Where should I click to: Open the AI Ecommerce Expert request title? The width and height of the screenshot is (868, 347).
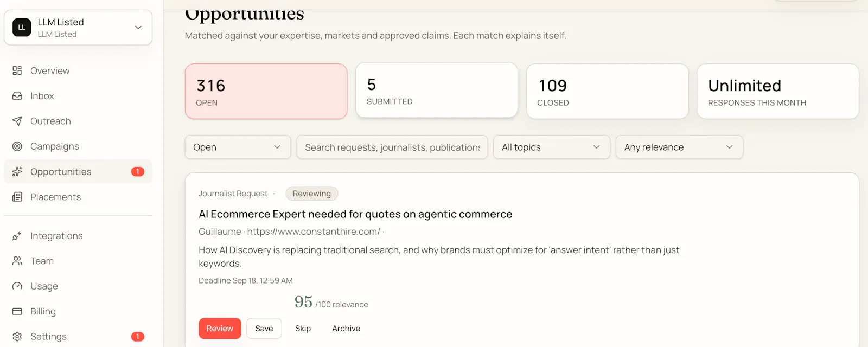coord(355,214)
